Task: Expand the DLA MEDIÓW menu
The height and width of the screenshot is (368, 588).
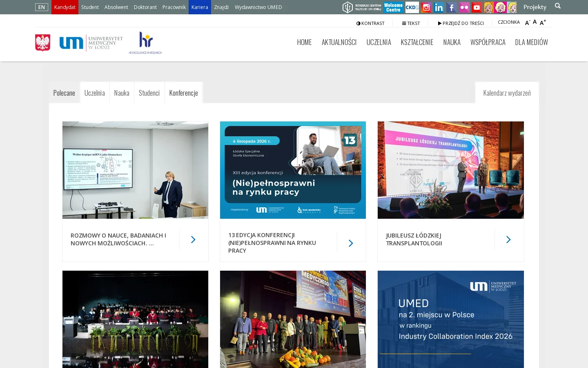Action: pos(532,42)
